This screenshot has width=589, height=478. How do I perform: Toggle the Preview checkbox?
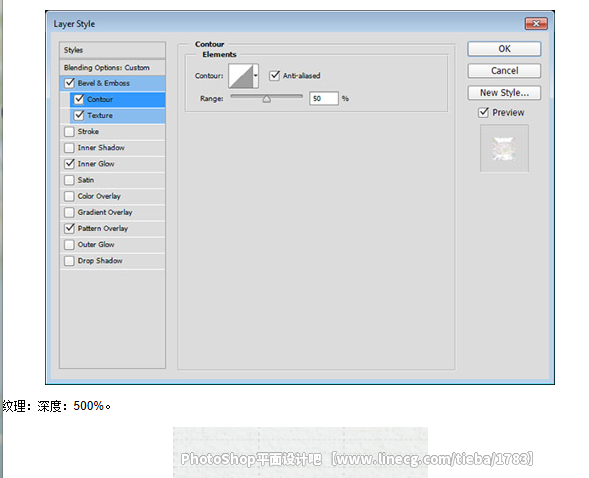pos(483,112)
